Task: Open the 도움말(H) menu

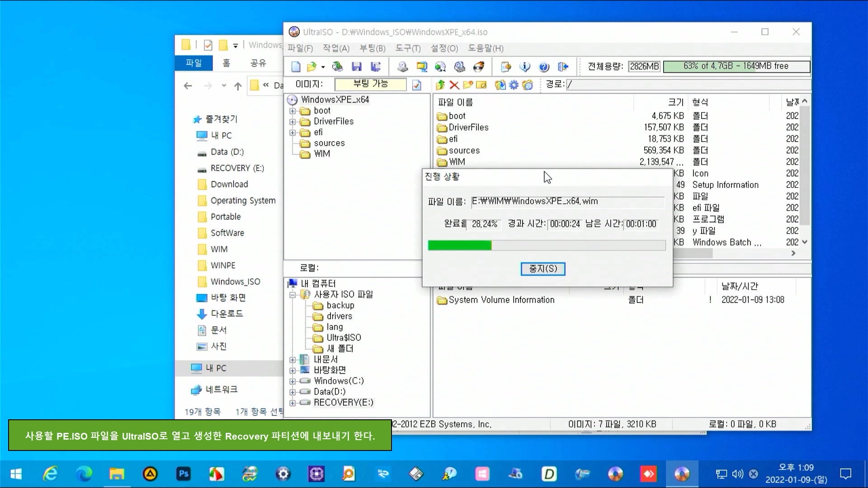Action: click(486, 48)
